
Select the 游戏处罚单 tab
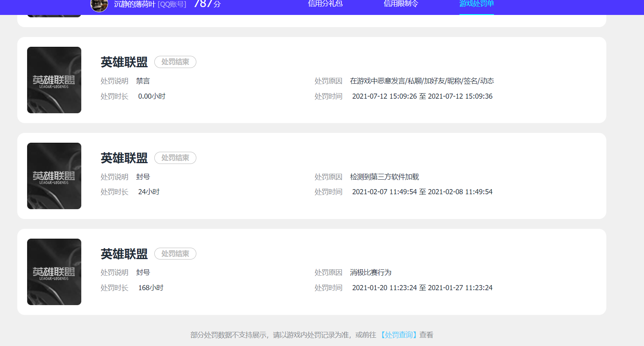point(477,4)
